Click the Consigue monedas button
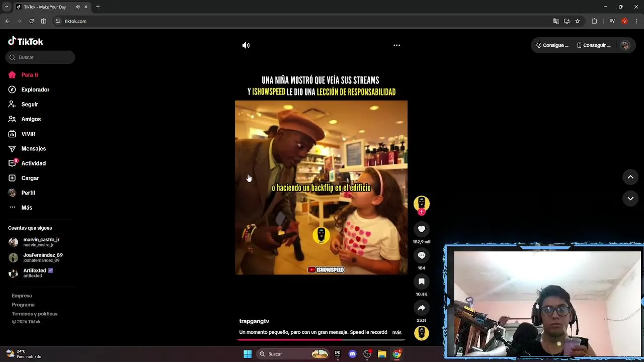The image size is (644, 362). coord(552,45)
